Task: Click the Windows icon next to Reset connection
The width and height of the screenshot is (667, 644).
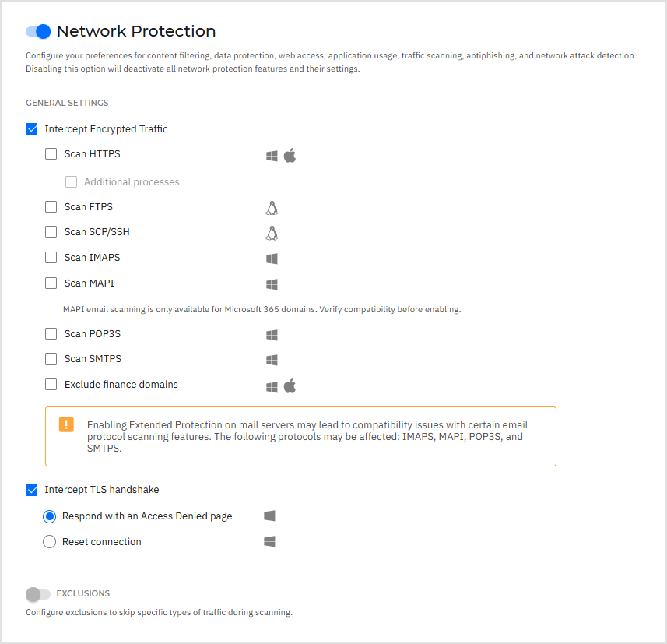Action: pyautogui.click(x=269, y=540)
